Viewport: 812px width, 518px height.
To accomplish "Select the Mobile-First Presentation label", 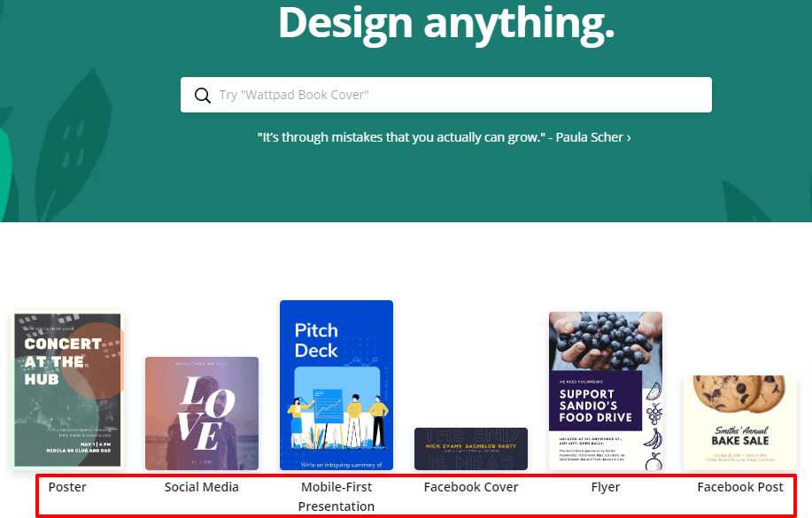I will (x=336, y=497).
